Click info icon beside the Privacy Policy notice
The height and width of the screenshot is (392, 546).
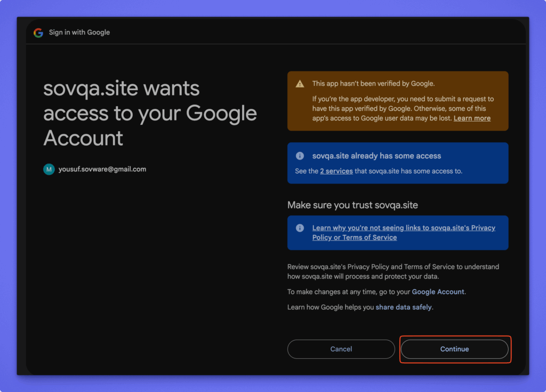coord(300,228)
